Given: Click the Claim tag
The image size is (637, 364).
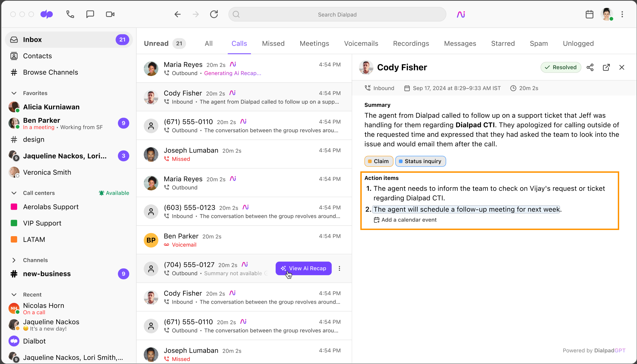Looking at the screenshot, I should coord(378,161).
